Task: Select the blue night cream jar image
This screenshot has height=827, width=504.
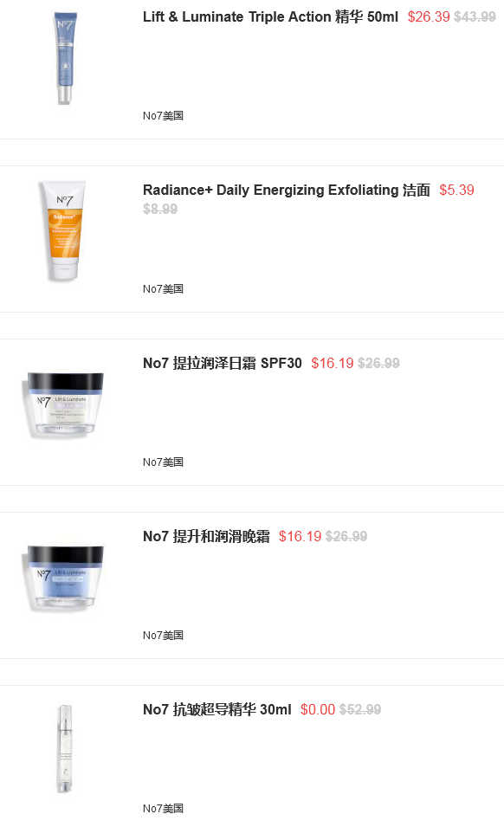Action: coord(64,578)
